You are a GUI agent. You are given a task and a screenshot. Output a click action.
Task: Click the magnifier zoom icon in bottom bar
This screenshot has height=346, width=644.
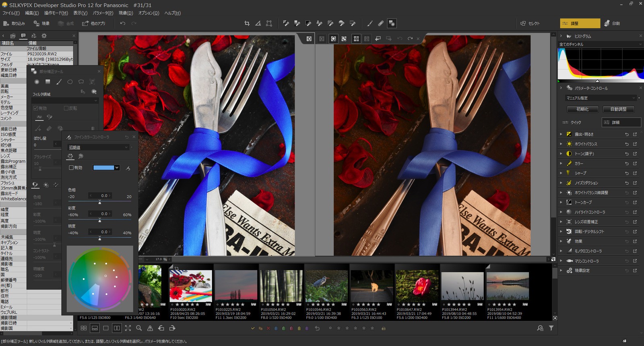[x=139, y=328]
